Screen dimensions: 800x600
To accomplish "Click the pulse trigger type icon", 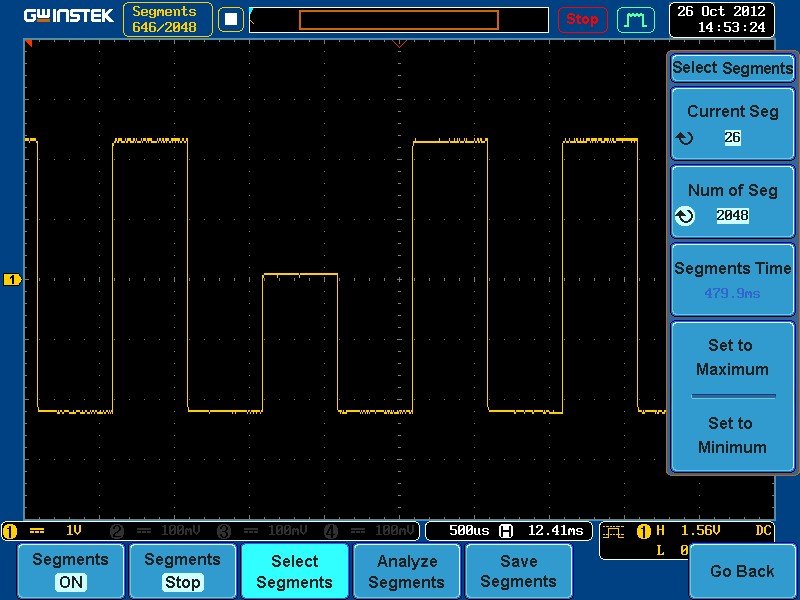I will (613, 532).
